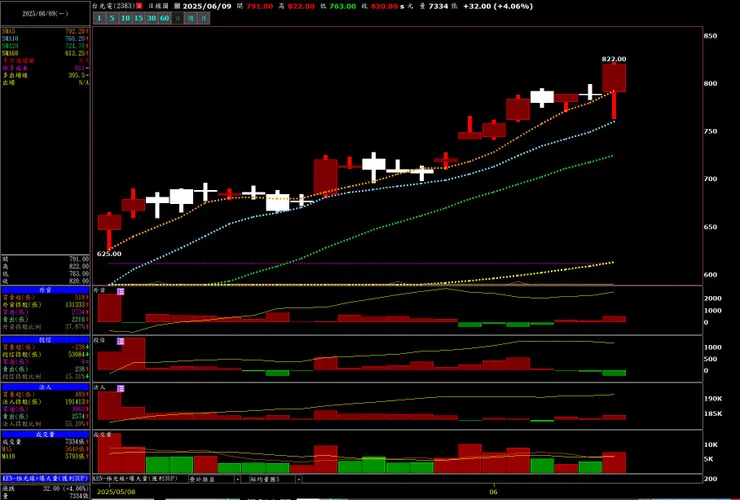
Task: Click the red badge icon after stock code 2383
Action: pos(139,6)
